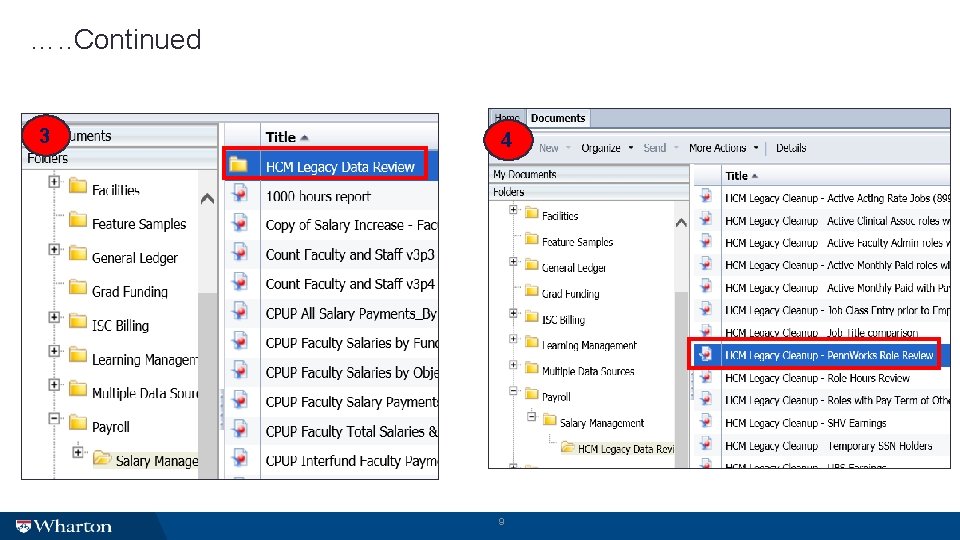Click report icon beside 1000 hours report
This screenshot has height=540, width=960.
point(239,195)
